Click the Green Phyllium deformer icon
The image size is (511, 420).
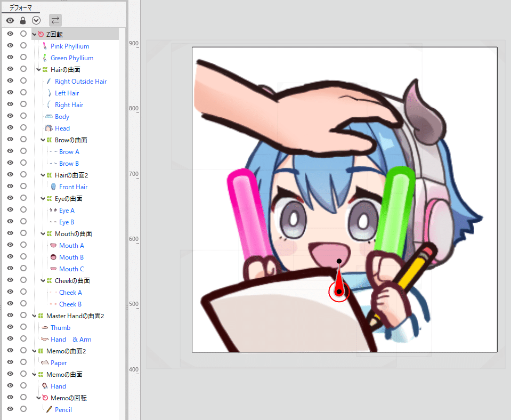coord(45,58)
